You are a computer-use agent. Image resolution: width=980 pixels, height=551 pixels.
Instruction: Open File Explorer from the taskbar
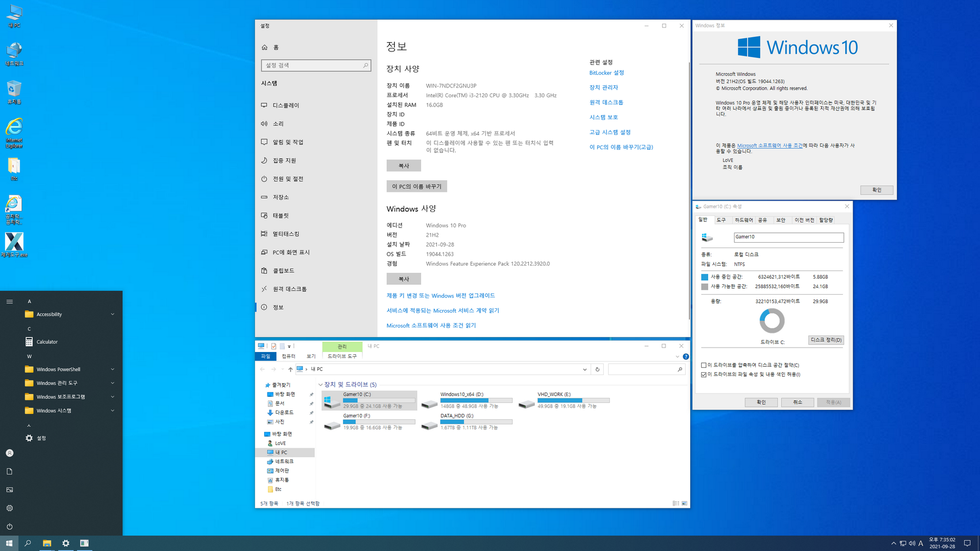coord(47,543)
